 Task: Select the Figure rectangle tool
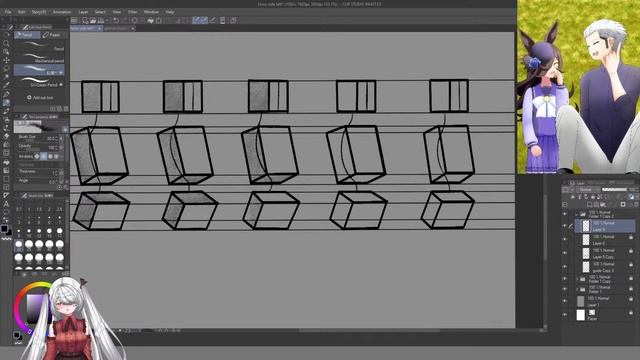(6, 179)
